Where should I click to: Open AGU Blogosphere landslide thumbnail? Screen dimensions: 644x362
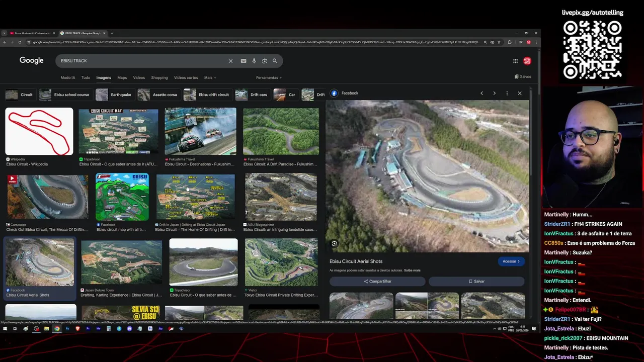click(x=281, y=197)
